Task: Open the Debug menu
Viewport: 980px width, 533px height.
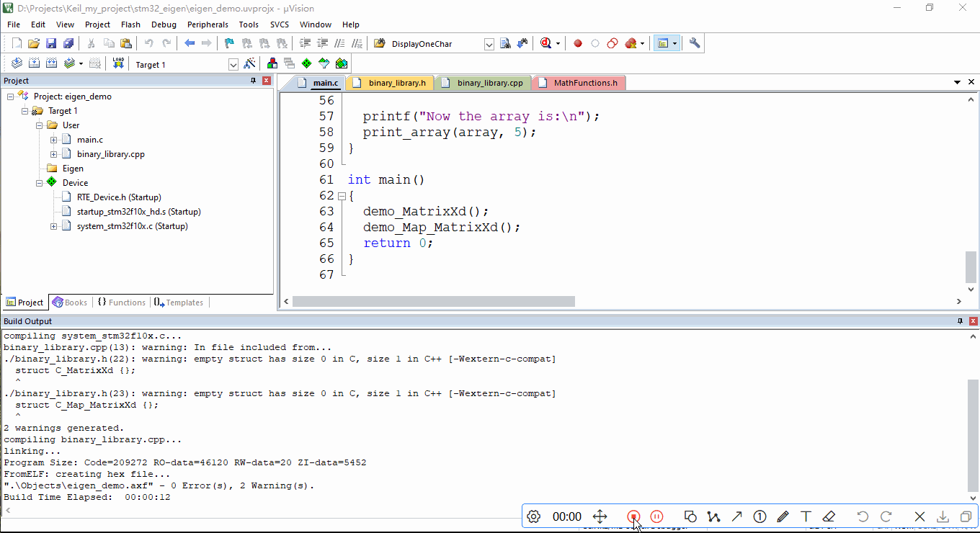Action: click(164, 24)
